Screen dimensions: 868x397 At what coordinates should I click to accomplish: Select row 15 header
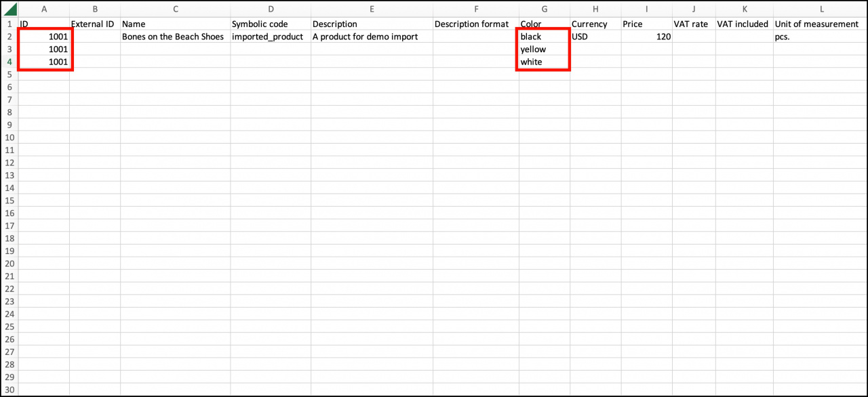tap(9, 201)
